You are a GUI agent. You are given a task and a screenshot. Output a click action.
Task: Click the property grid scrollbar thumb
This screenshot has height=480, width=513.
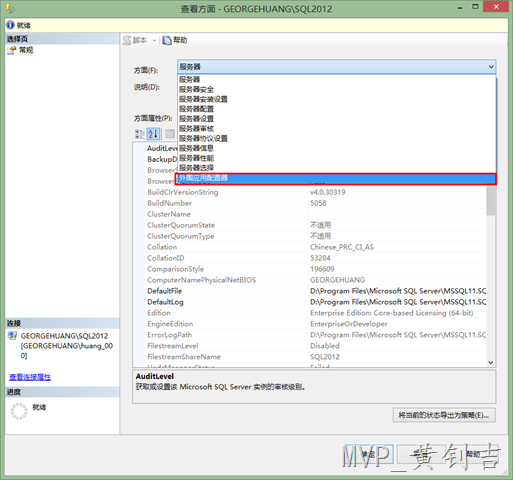[491, 199]
